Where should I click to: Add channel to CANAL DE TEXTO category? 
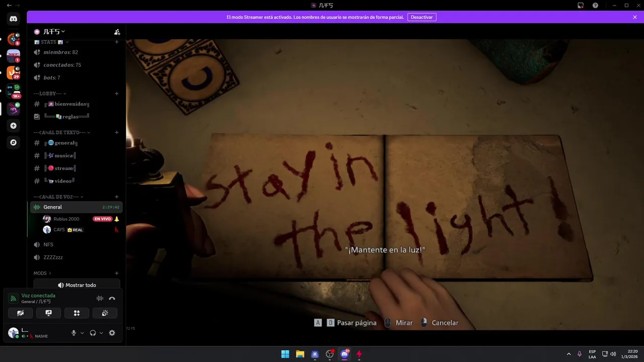click(x=117, y=133)
